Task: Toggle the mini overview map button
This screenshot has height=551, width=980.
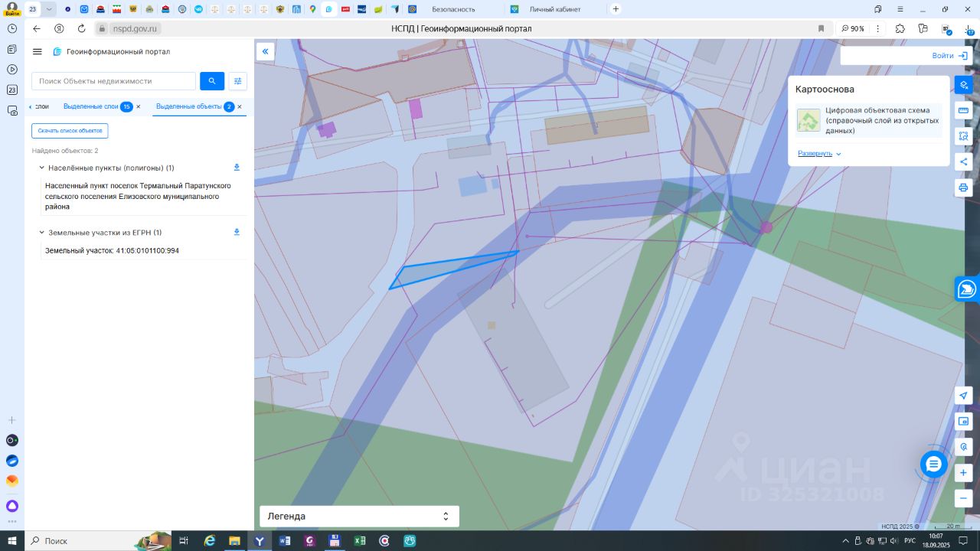Action: [964, 421]
